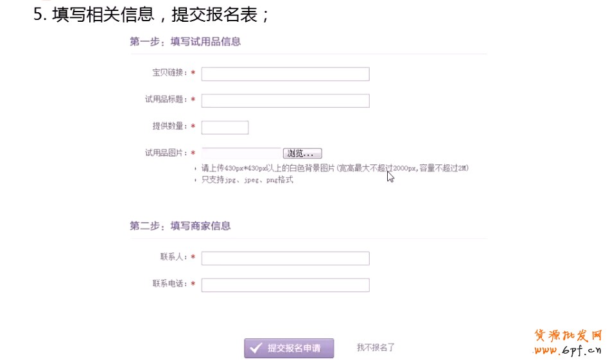
Task: Click the checkmark icon on the submit button
Action: [x=256, y=348]
